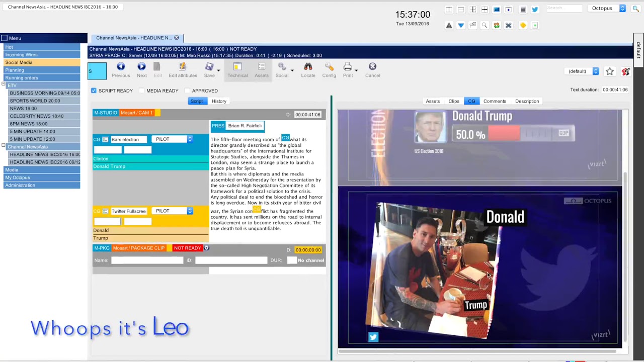The image size is (644, 362).
Task: Click the warning triangle icon
Action: tap(449, 25)
